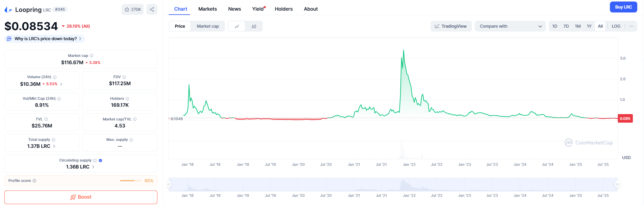Click the share icon button
Image resolution: width=644 pixels, height=205 pixels.
click(152, 9)
